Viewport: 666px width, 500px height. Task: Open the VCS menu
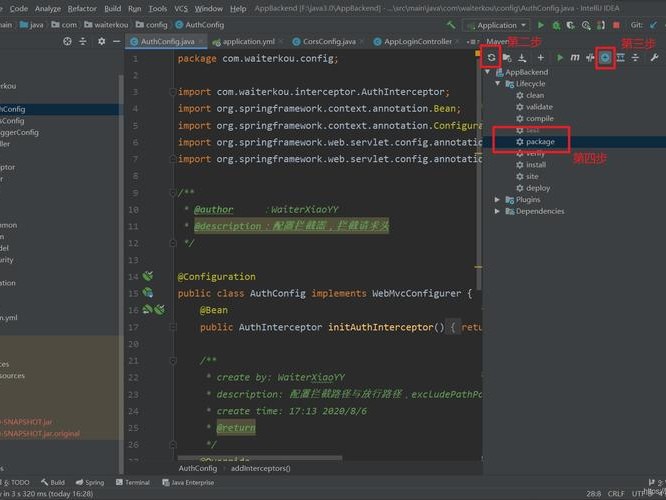click(x=181, y=8)
